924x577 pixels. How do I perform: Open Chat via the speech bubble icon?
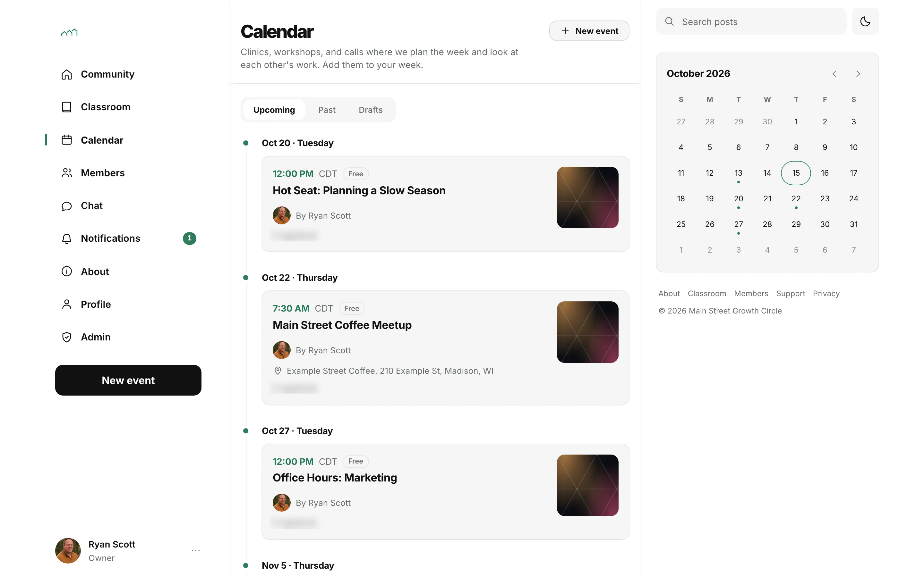click(66, 206)
